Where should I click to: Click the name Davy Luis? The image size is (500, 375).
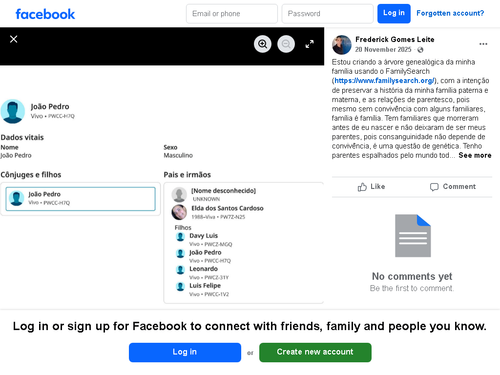pyautogui.click(x=203, y=236)
